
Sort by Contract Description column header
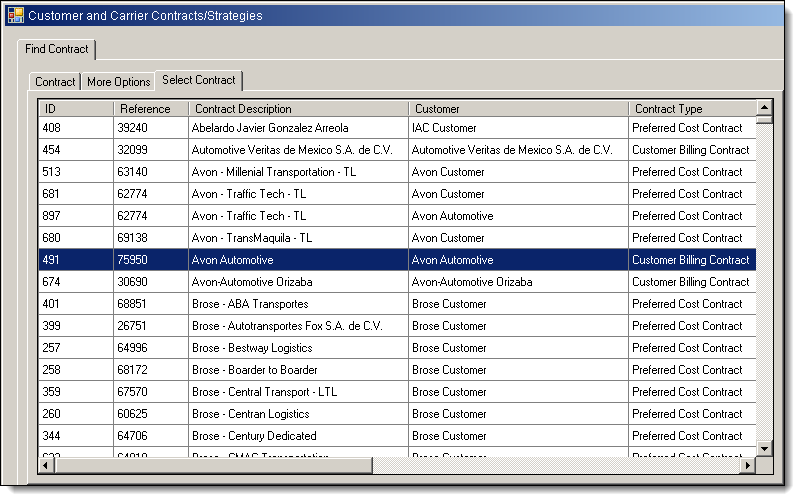coord(298,109)
